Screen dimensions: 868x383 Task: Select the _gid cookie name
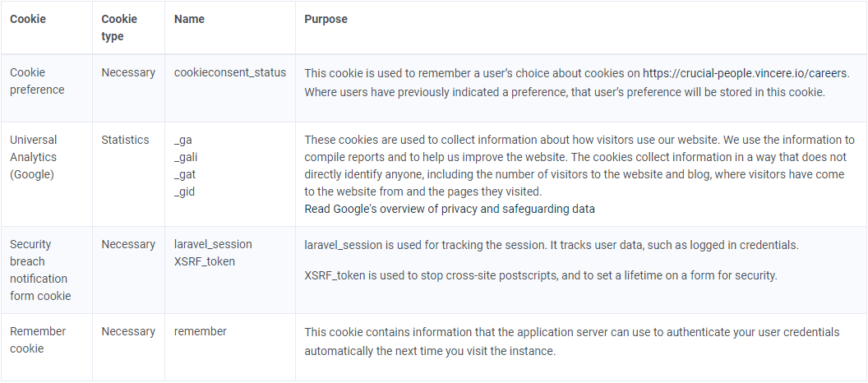184,191
